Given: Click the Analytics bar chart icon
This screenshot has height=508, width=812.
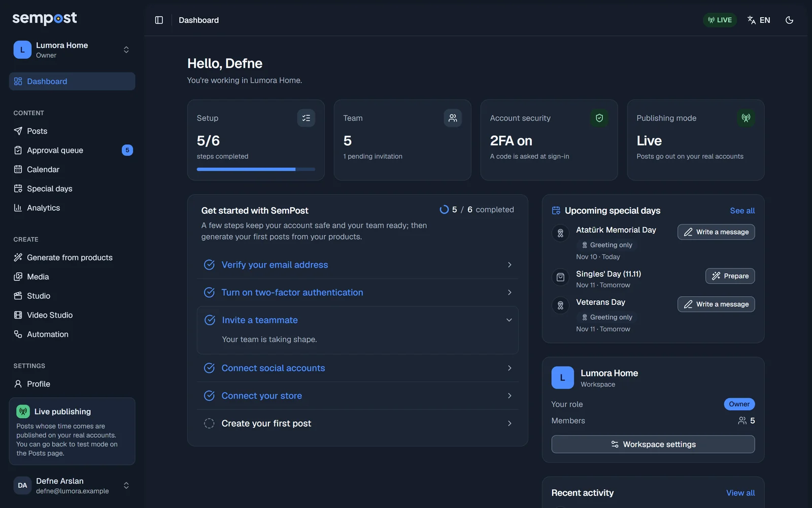Looking at the screenshot, I should [18, 208].
